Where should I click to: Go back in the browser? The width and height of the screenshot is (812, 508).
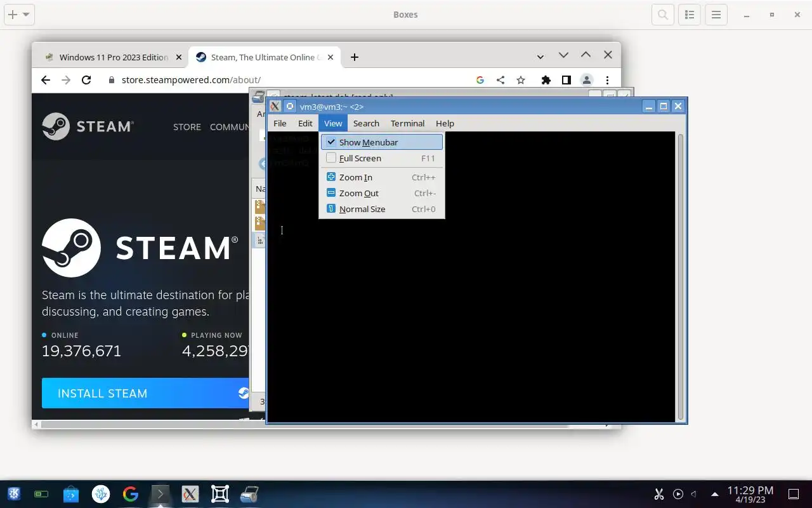pyautogui.click(x=45, y=79)
